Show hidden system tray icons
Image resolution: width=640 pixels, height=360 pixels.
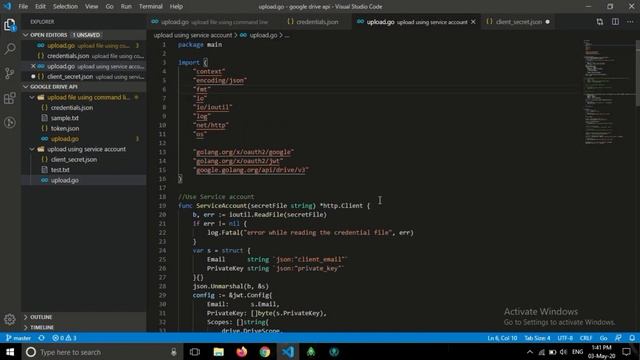click(x=530, y=352)
